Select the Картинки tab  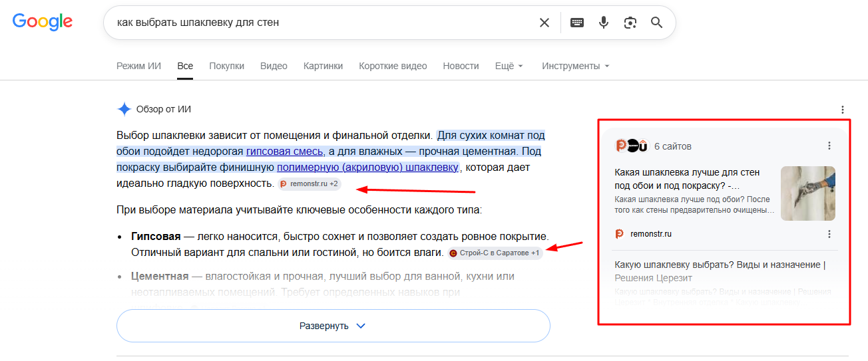[323, 66]
